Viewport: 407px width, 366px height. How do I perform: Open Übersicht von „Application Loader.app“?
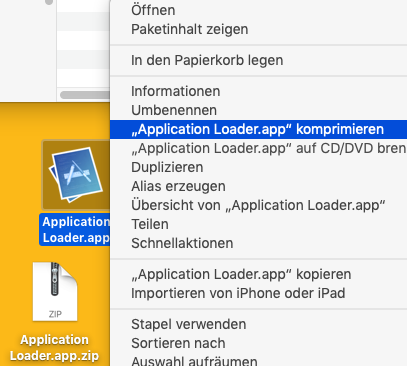coord(258,205)
